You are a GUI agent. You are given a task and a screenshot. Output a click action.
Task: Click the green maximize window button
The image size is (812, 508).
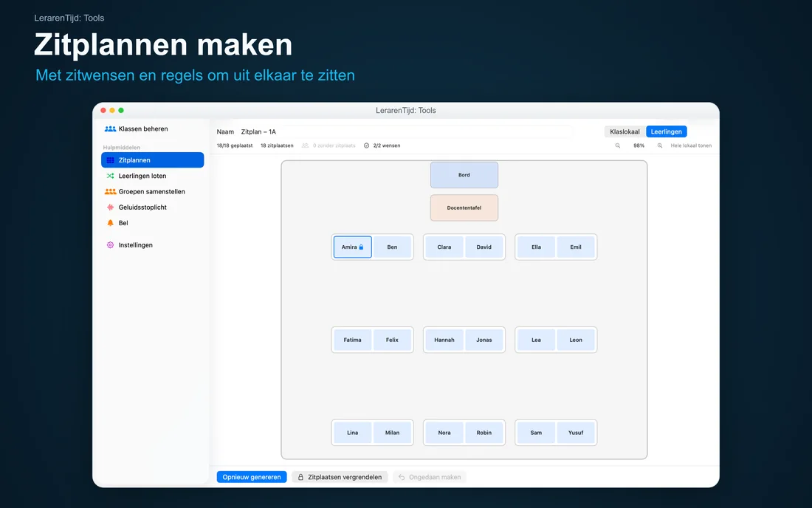click(121, 110)
